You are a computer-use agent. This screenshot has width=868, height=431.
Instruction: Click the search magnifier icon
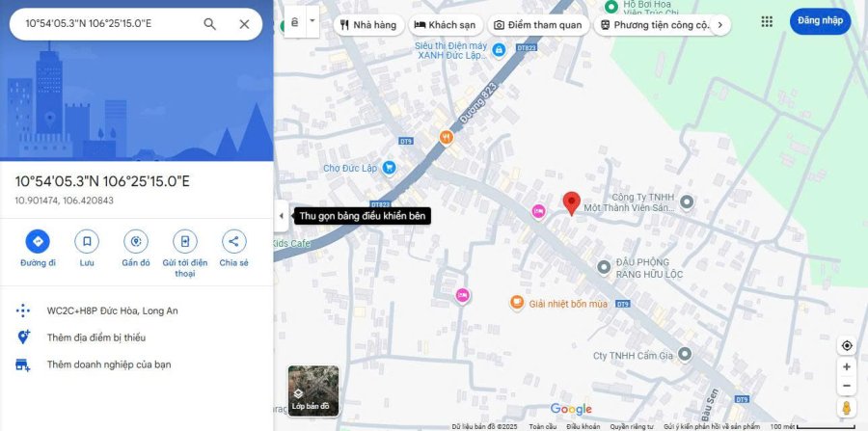pyautogui.click(x=209, y=24)
